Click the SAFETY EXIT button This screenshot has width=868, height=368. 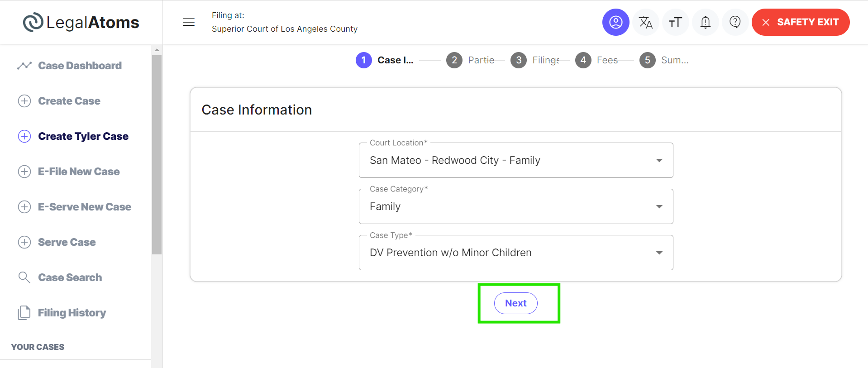tap(801, 22)
